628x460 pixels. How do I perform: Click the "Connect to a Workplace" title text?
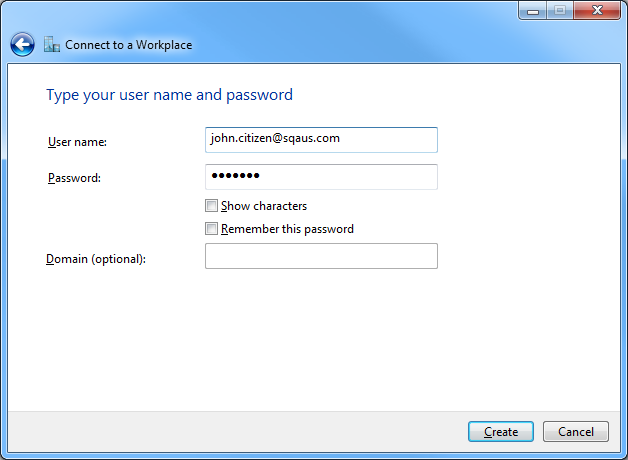point(128,45)
